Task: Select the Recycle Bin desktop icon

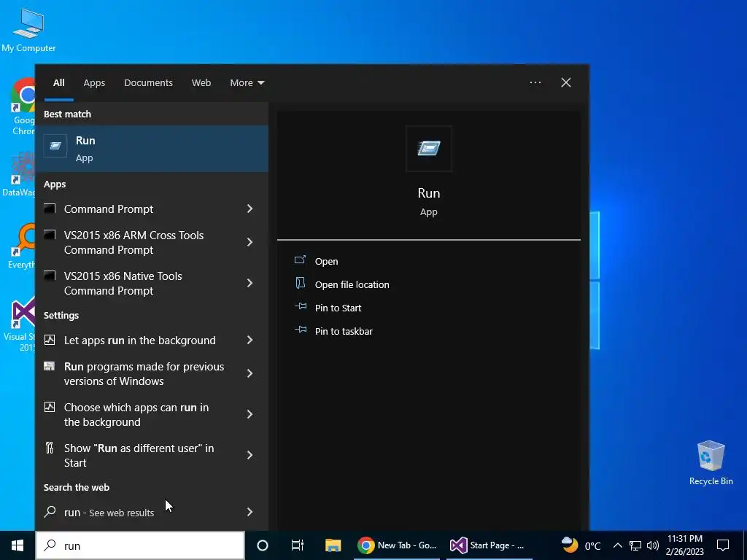Action: (711, 463)
